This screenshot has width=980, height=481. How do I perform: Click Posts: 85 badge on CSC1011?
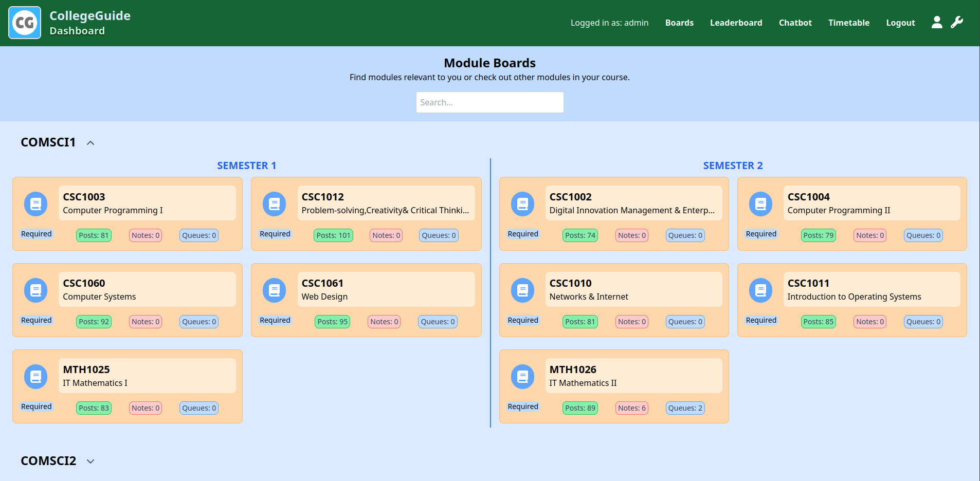pyautogui.click(x=818, y=322)
